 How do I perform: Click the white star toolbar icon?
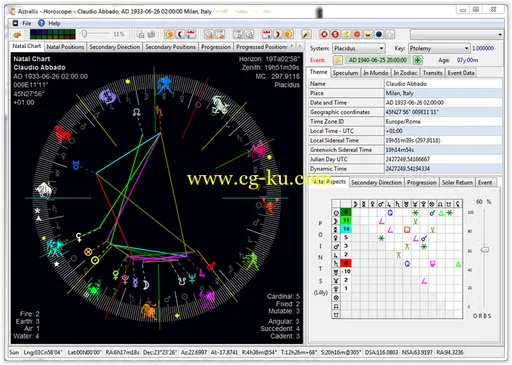(390, 34)
